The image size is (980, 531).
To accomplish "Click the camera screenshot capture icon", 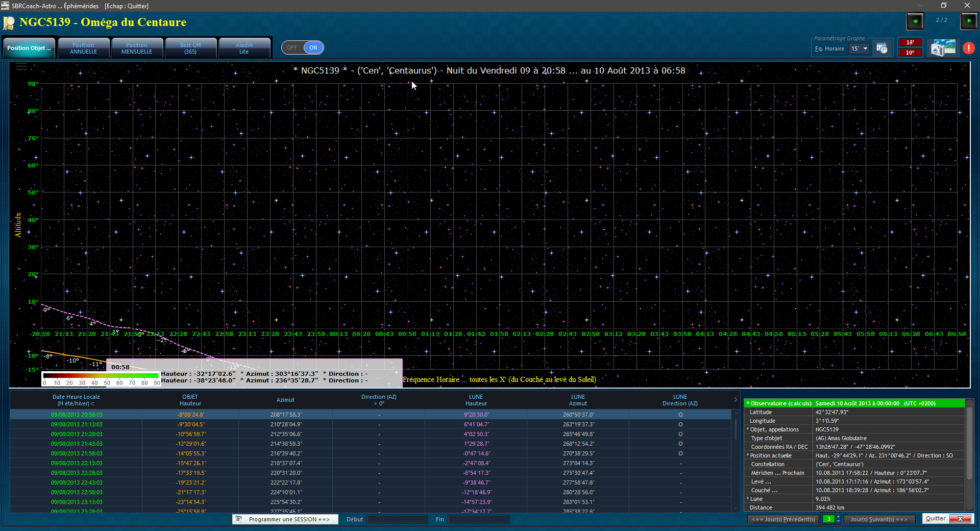I will tap(943, 48).
